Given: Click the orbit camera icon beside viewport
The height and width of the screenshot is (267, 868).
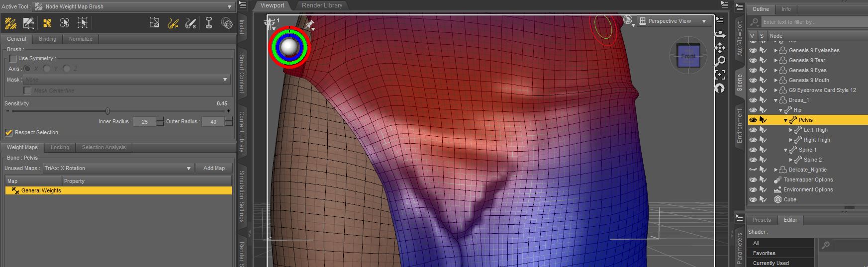Looking at the screenshot, I should [720, 34].
